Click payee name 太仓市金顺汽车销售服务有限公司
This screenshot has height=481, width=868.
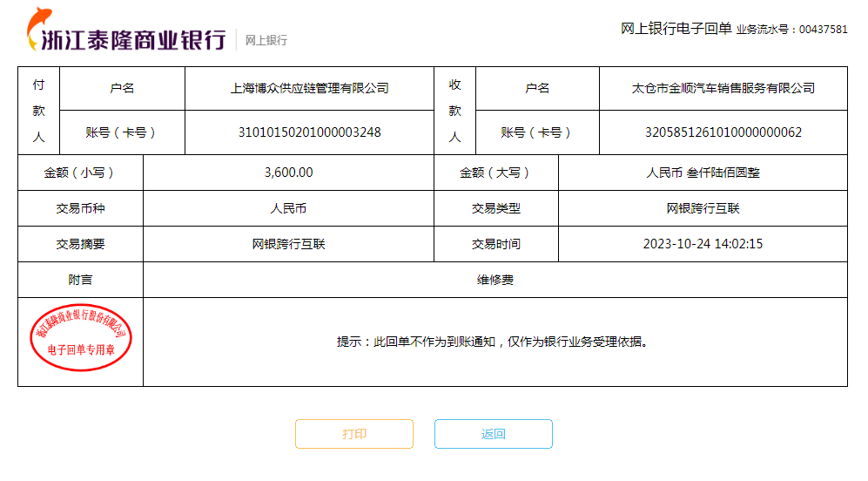723,88
